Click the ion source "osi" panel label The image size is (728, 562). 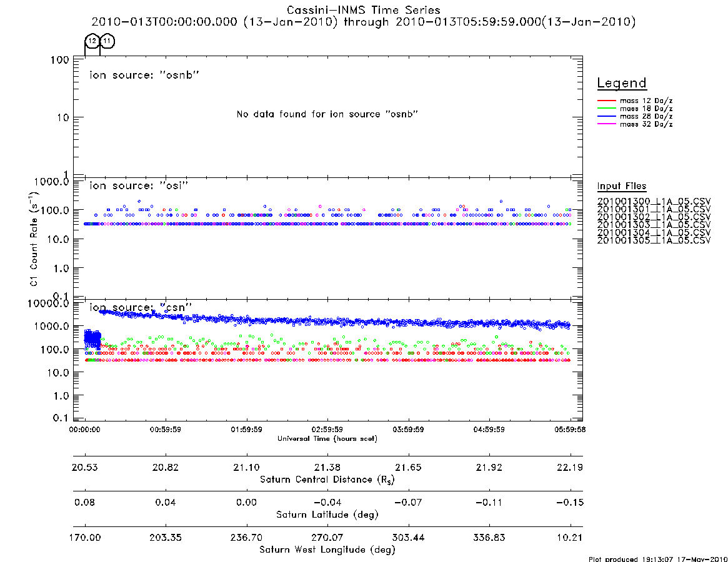pos(139,185)
